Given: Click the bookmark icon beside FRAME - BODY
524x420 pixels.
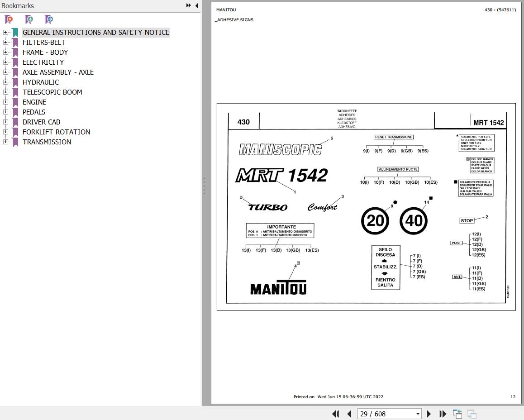Looking at the screenshot, I should click(15, 52).
